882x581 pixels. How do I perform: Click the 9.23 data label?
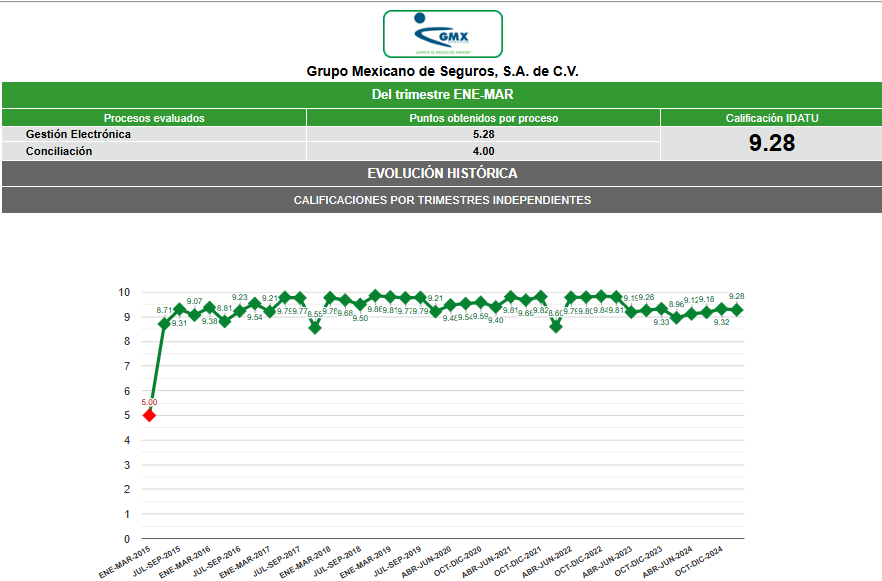coord(240,297)
